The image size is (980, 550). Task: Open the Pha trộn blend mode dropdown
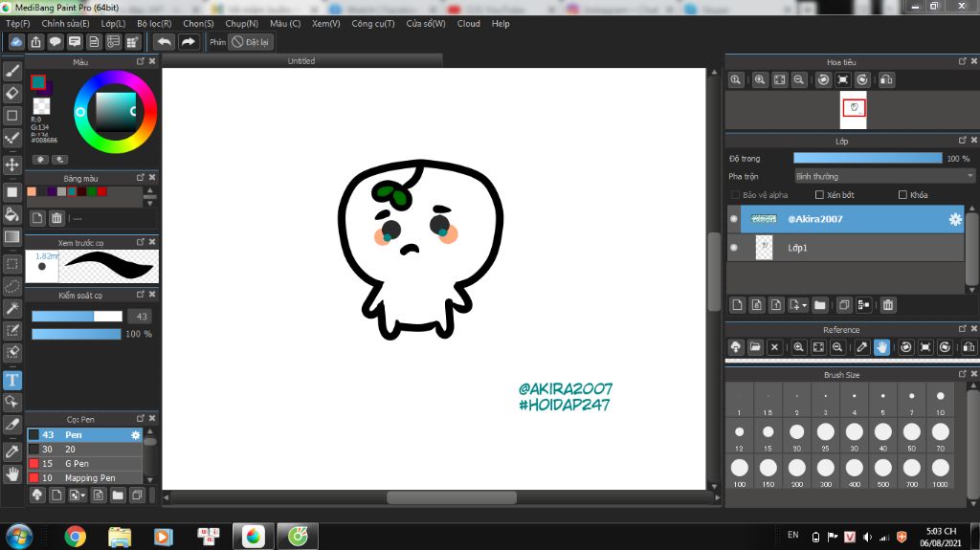[x=884, y=176]
